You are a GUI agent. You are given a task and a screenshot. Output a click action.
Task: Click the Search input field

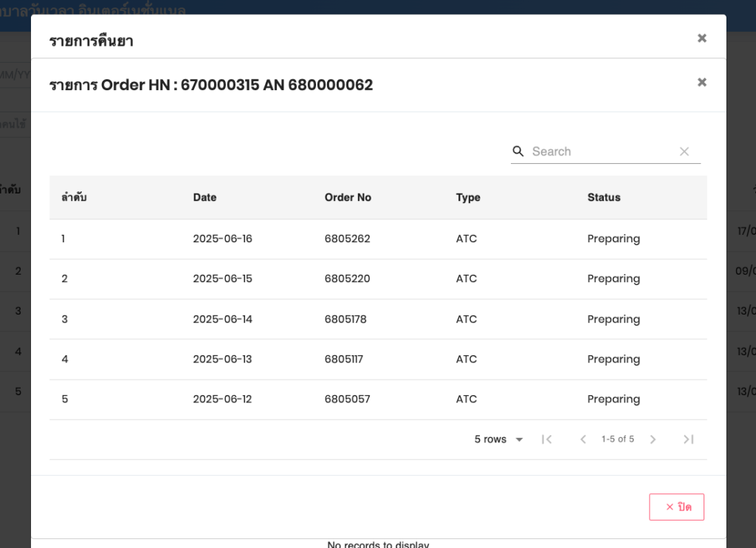coord(602,151)
